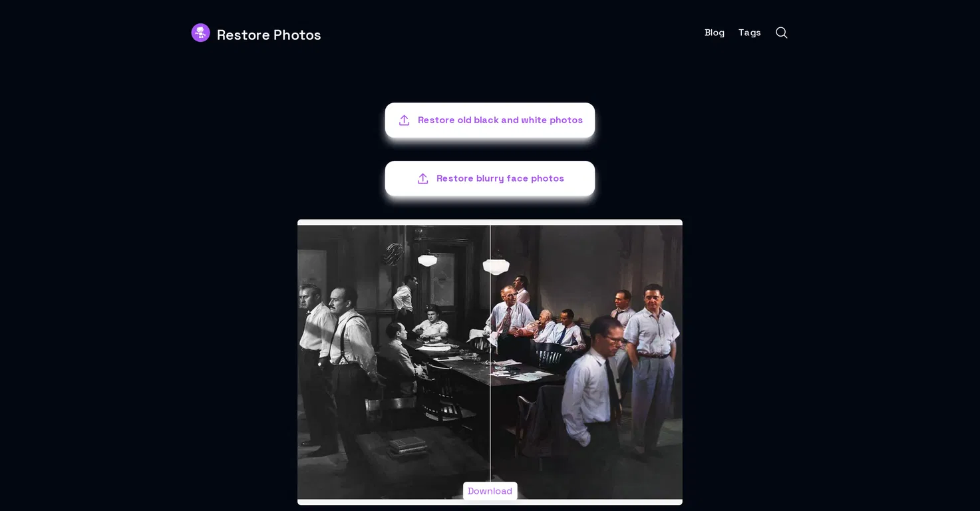Open the Tags page

(x=750, y=33)
